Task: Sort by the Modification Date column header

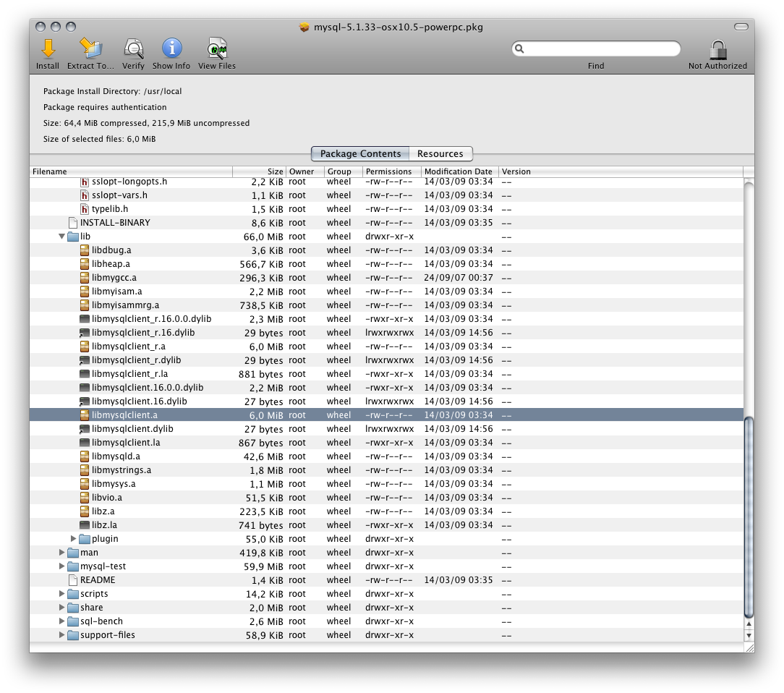Action: coord(459,171)
